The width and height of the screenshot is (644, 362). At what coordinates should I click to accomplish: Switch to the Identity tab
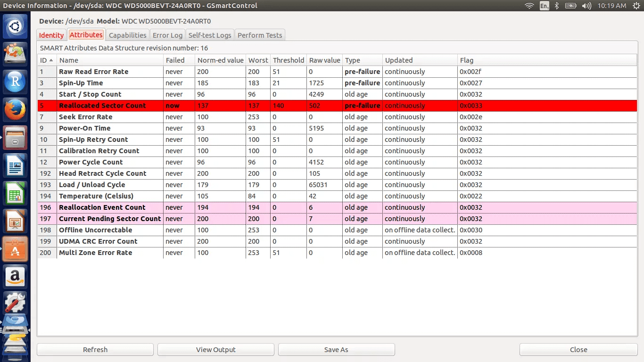[51, 35]
